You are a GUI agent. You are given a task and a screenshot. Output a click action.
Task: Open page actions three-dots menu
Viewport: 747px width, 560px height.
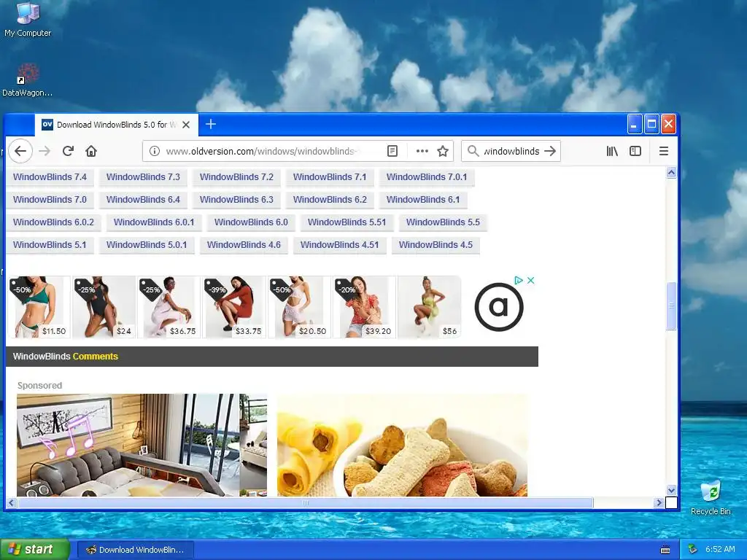click(422, 152)
